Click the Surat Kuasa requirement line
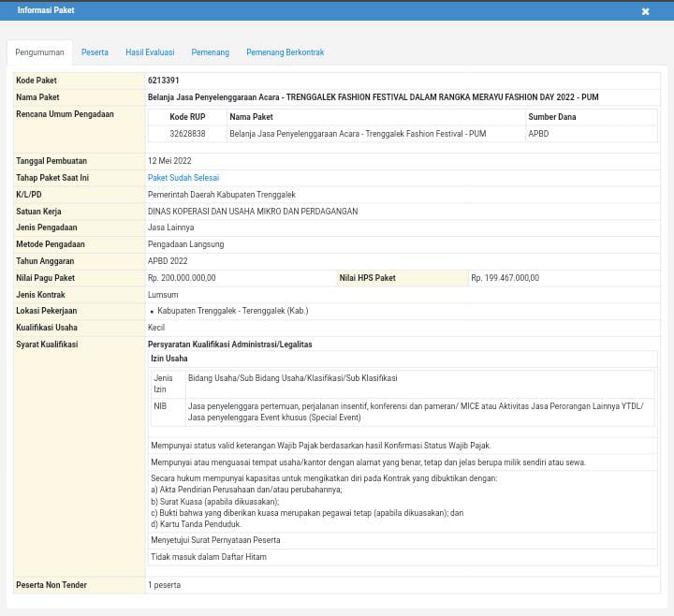 pos(215,502)
